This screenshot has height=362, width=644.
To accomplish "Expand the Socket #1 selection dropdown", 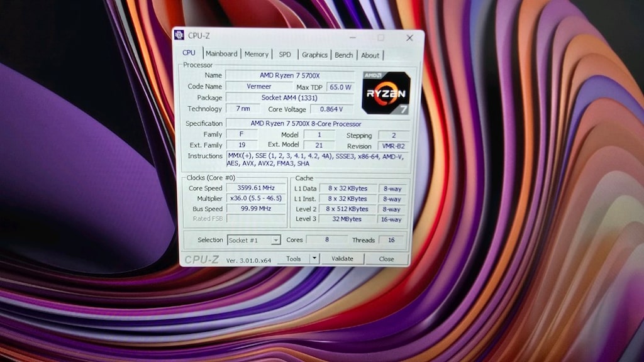I will tap(275, 240).
